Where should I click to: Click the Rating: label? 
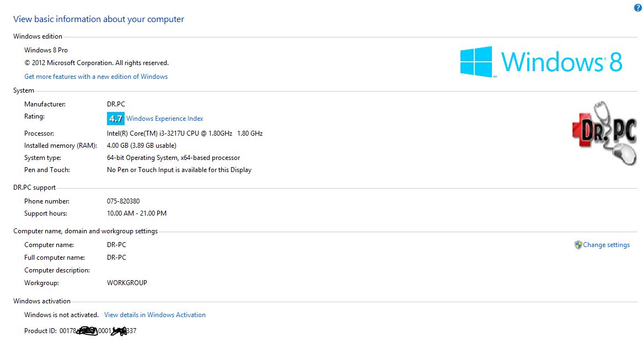(x=34, y=116)
